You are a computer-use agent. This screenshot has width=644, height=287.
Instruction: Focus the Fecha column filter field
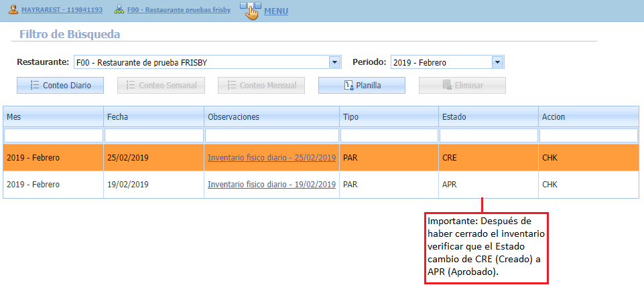click(154, 135)
